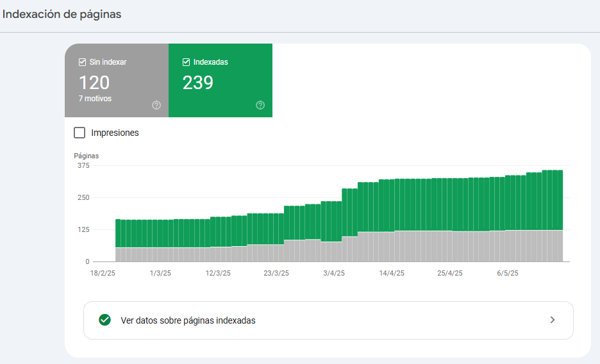
Task: Click the 23/3/25 date axis label
Action: pyautogui.click(x=276, y=273)
